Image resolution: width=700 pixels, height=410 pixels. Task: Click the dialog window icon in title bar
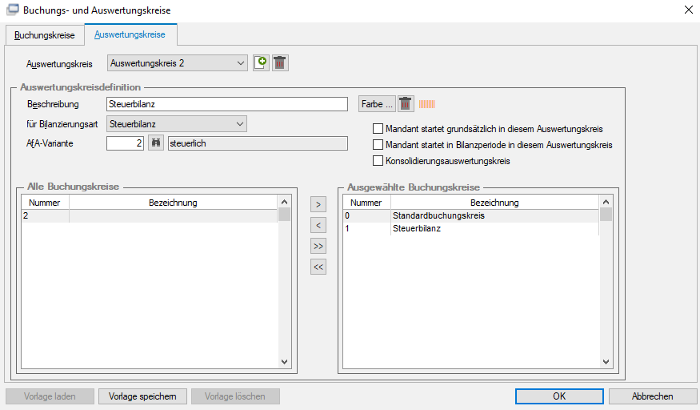12,9
